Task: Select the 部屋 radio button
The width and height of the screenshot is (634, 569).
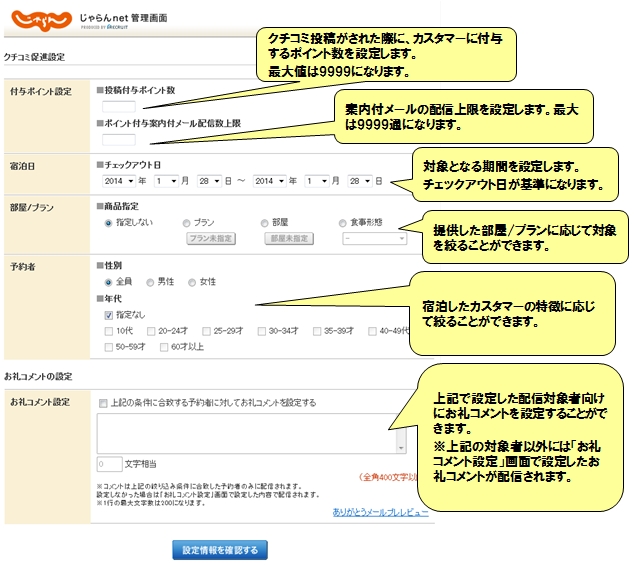Action: (x=263, y=224)
